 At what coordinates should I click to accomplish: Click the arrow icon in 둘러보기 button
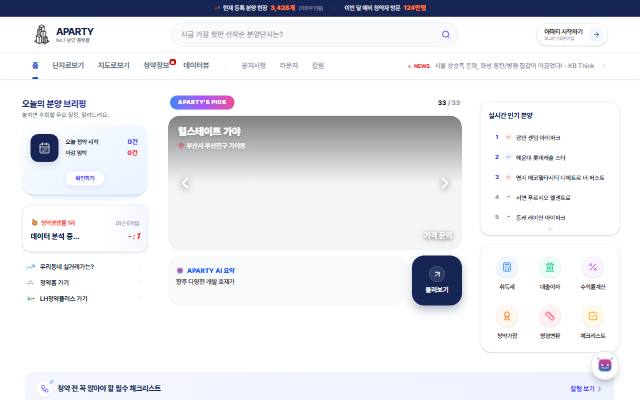click(x=437, y=274)
